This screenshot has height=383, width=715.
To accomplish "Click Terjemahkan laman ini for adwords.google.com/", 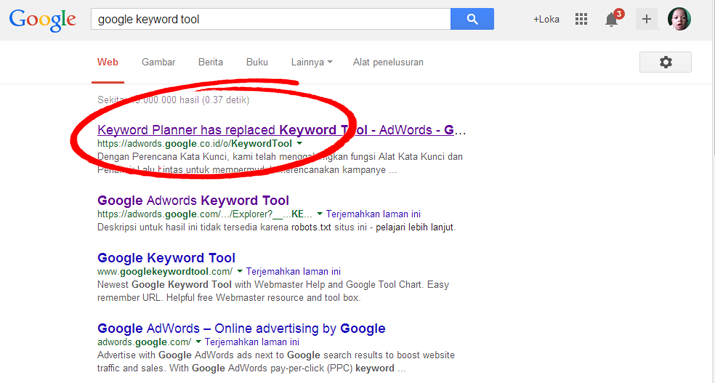I will 252,342.
